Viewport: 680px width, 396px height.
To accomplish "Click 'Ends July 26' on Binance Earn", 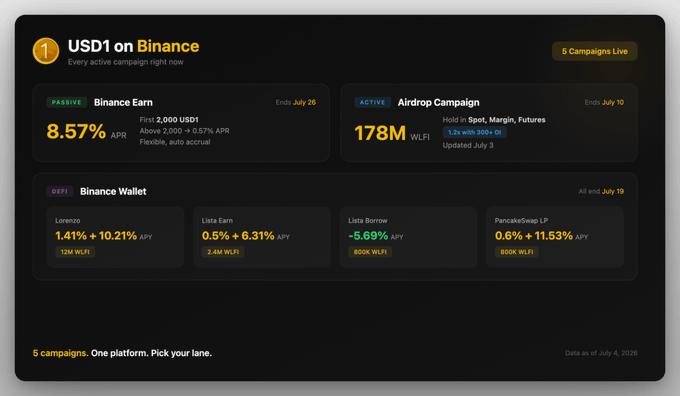I will pyautogui.click(x=296, y=102).
